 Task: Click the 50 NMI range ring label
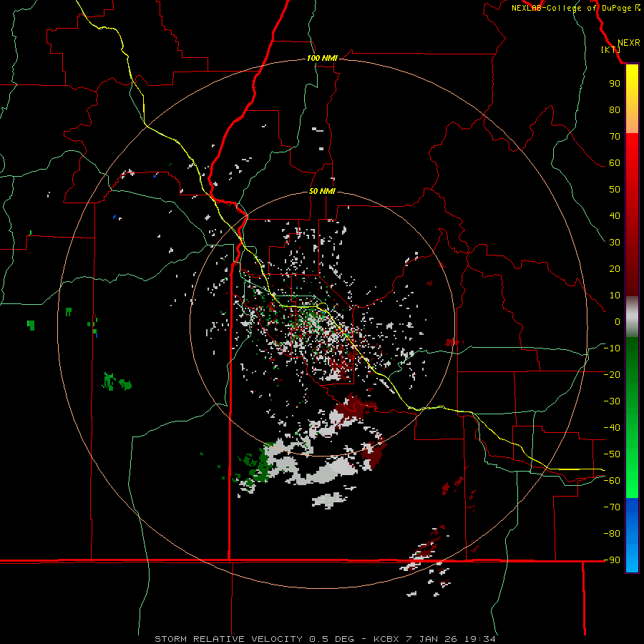point(322,191)
